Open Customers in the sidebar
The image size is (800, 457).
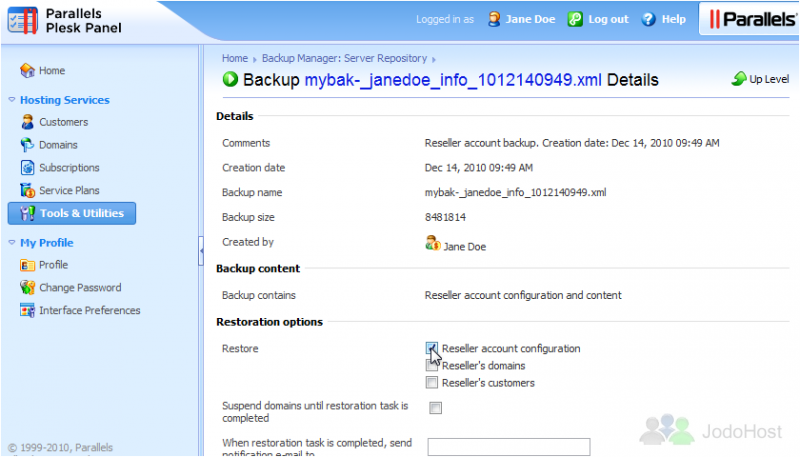coord(64,122)
